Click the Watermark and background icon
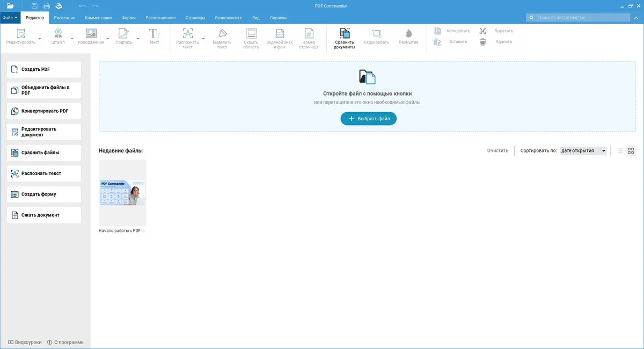 [x=280, y=34]
